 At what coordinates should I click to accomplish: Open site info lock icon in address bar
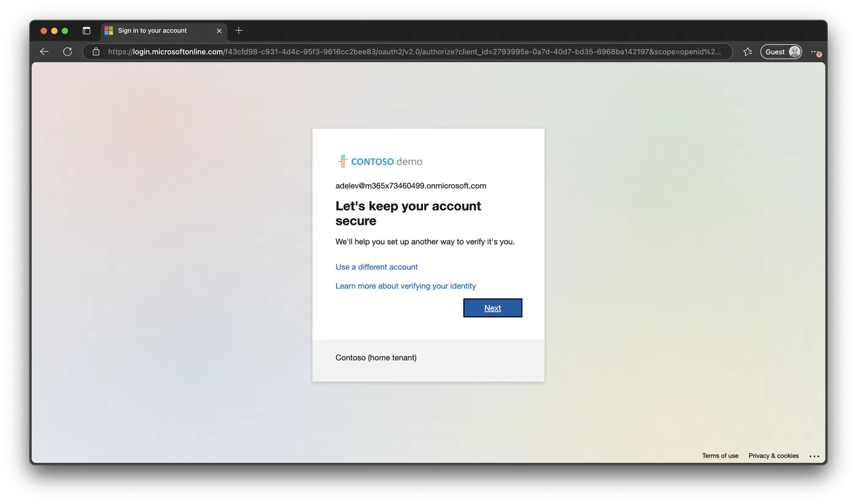(x=96, y=52)
